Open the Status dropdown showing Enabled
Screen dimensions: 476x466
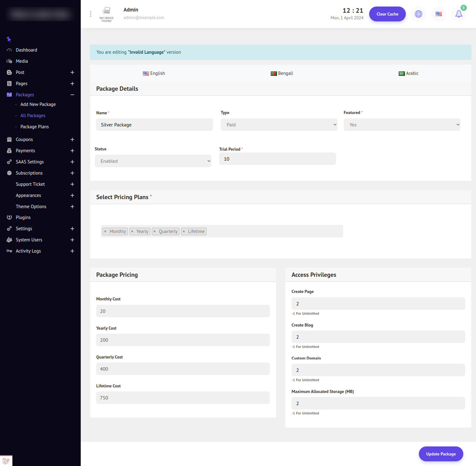(153, 161)
